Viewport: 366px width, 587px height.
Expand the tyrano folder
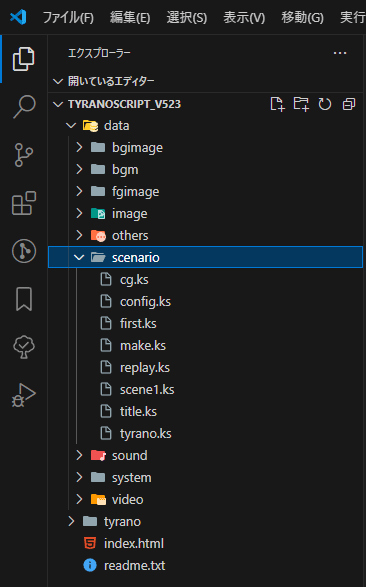205,521
